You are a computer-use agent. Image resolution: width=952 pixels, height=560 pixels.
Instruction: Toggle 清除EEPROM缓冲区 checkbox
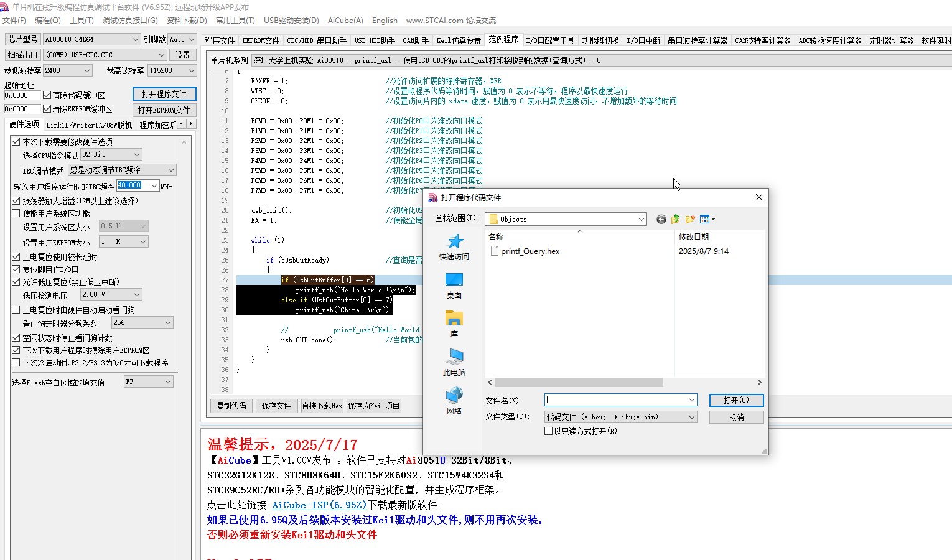(x=47, y=109)
